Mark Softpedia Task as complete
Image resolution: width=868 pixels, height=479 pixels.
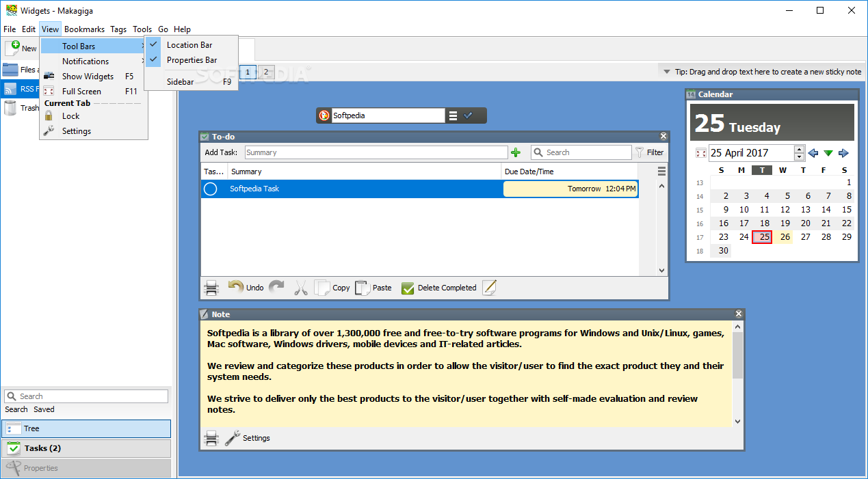point(211,189)
